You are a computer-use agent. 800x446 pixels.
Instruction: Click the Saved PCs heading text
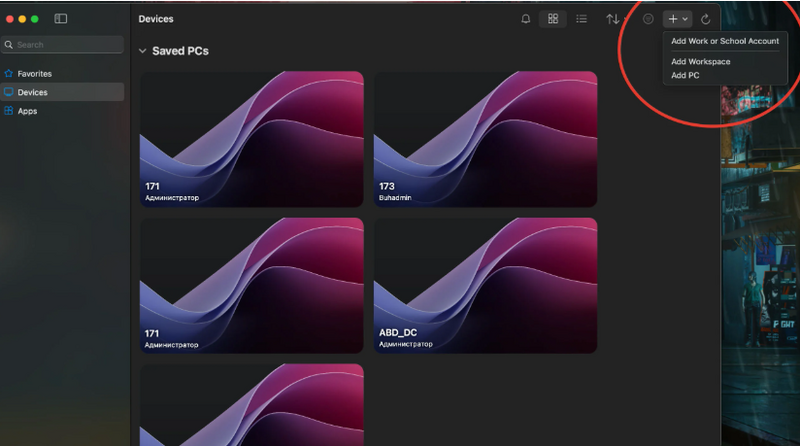pyautogui.click(x=180, y=51)
